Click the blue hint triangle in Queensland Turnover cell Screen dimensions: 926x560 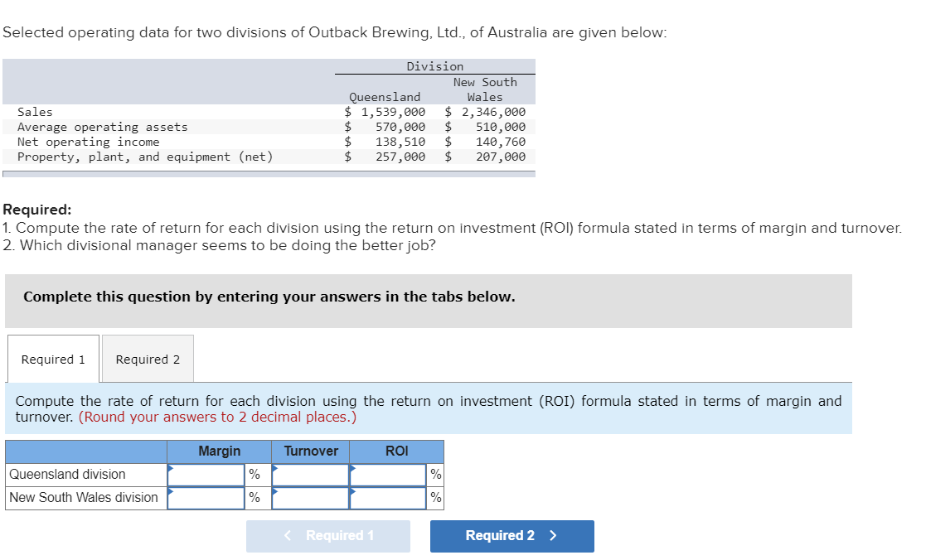pos(277,467)
